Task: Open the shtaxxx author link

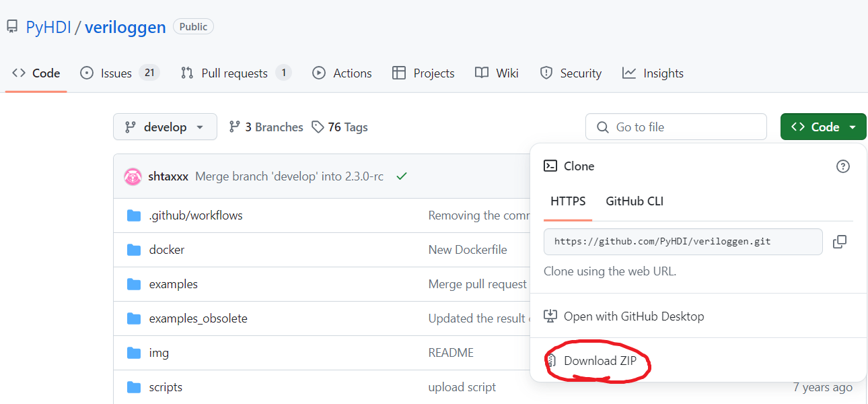Action: point(168,176)
